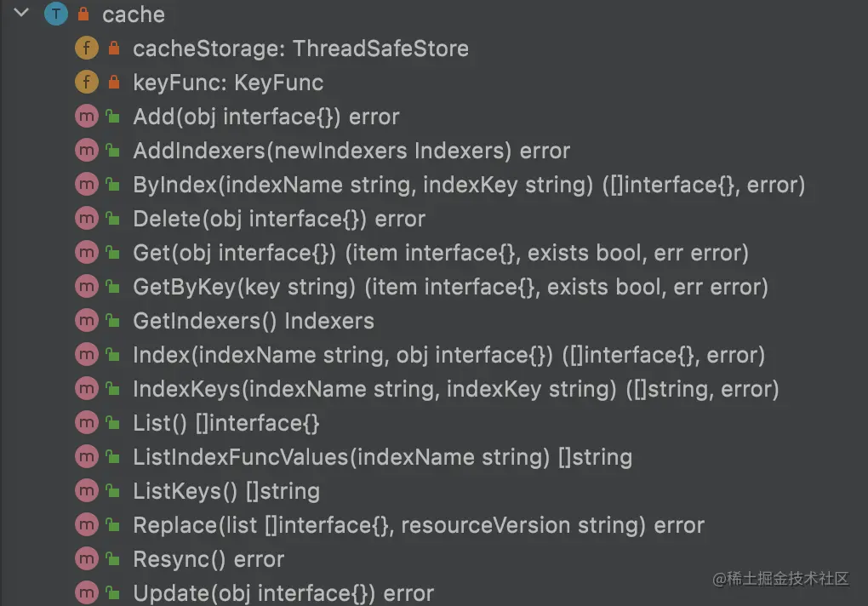
Task: Click the method icon beside Add(obj interface{})
Action: click(x=87, y=117)
